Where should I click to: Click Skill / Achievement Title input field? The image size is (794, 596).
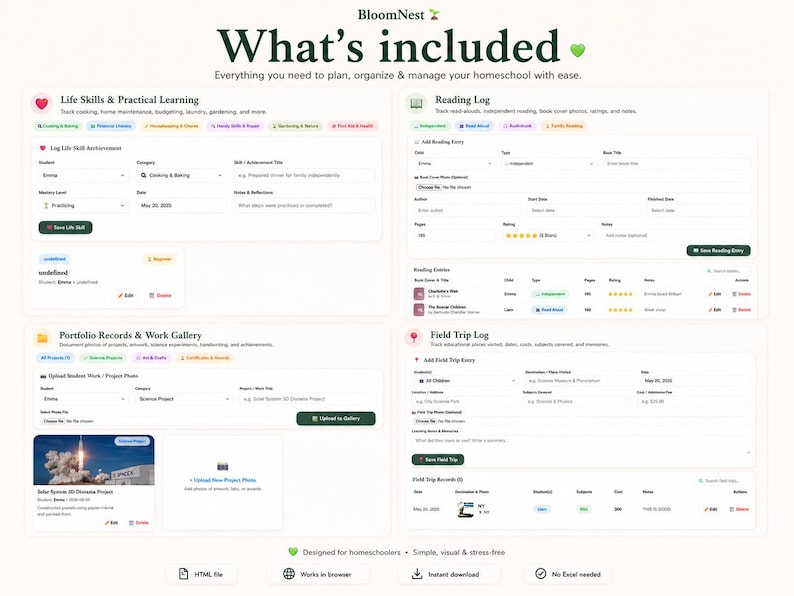click(x=304, y=175)
